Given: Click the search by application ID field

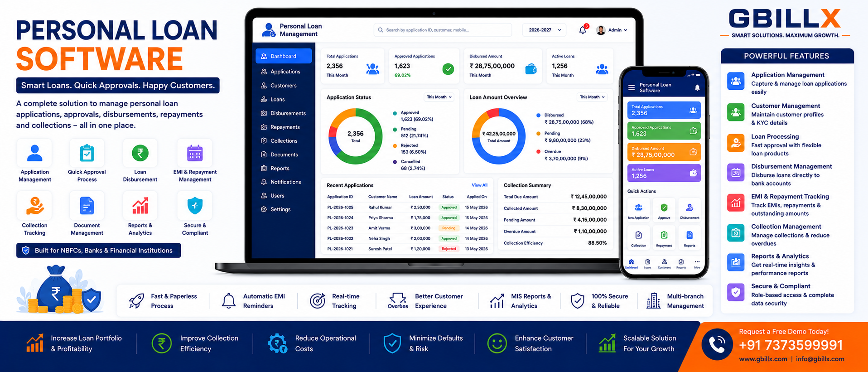Looking at the screenshot, I should point(443,30).
